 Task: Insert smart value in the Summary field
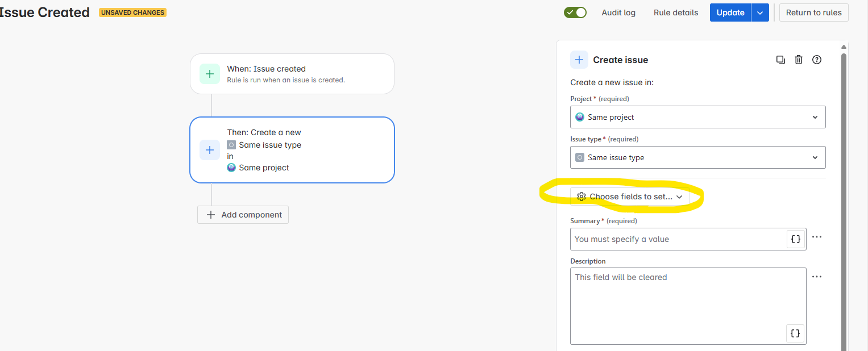point(795,239)
